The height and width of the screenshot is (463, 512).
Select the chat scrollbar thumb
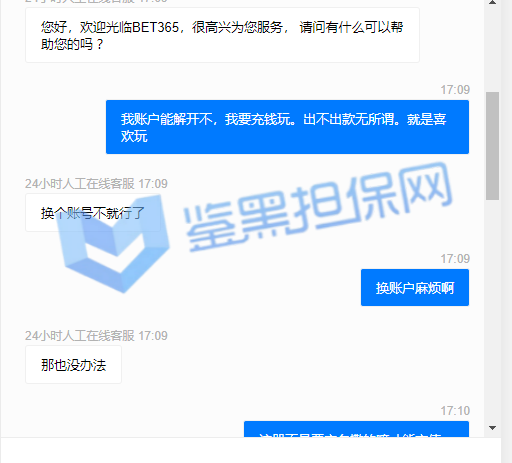[492, 146]
